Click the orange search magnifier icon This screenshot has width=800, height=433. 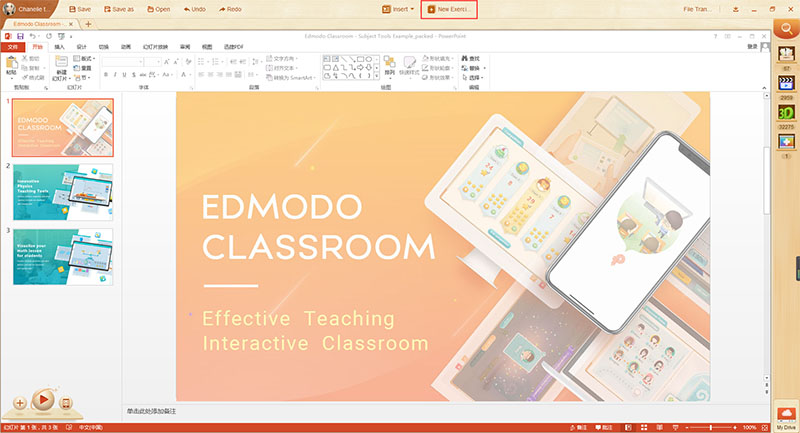pyautogui.click(x=786, y=30)
